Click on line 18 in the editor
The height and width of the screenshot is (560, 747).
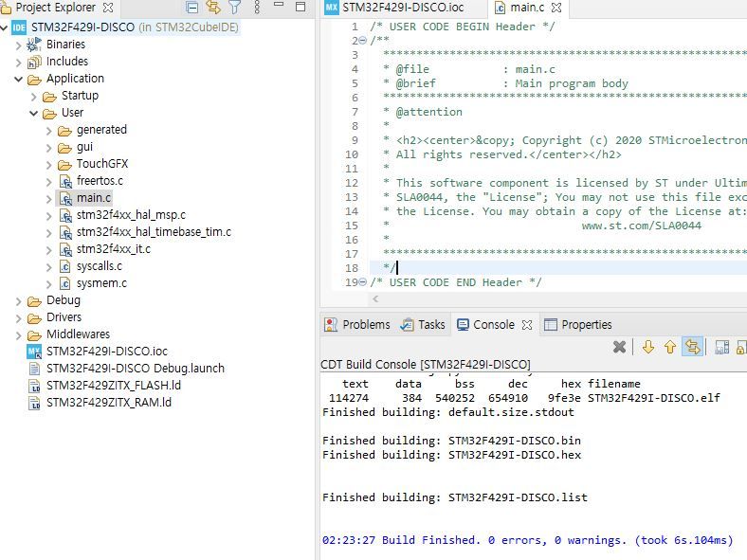click(557, 268)
